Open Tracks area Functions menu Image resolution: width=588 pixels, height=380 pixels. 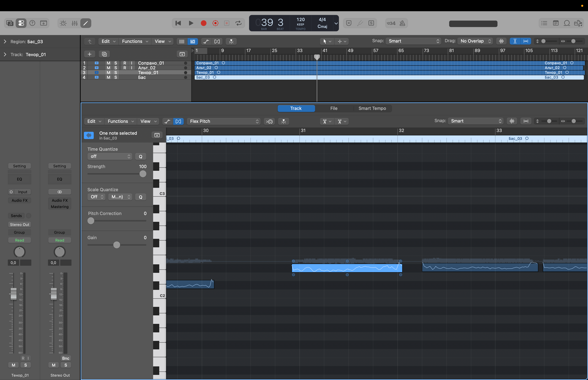point(135,42)
